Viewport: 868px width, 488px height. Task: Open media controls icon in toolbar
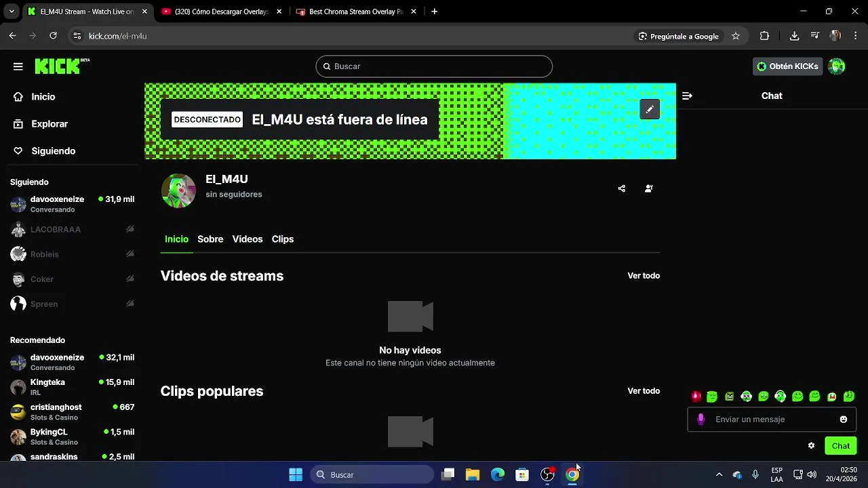(815, 36)
